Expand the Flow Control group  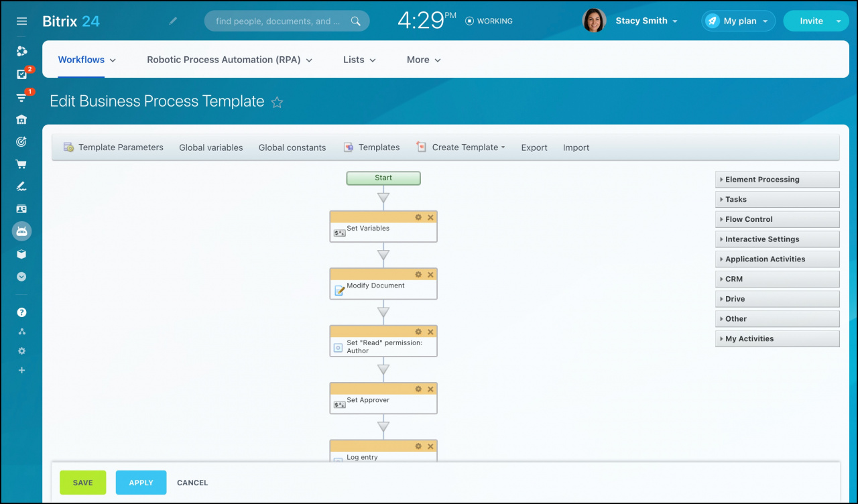778,219
